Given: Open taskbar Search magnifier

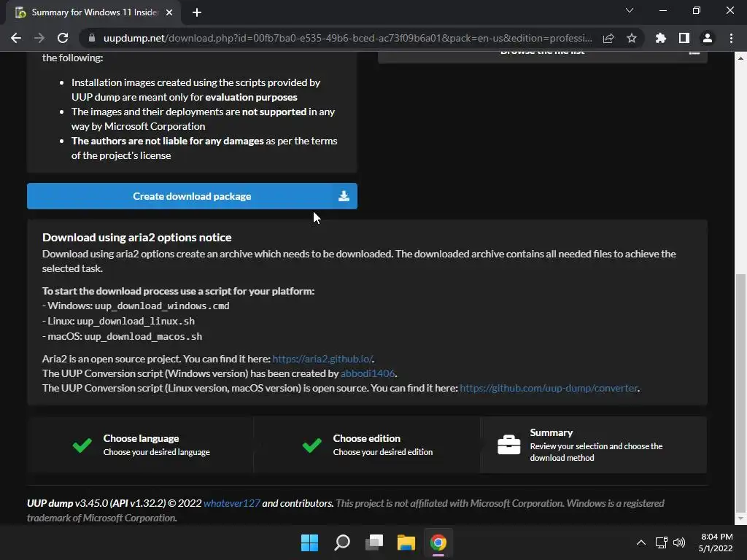Looking at the screenshot, I should click(x=342, y=542).
